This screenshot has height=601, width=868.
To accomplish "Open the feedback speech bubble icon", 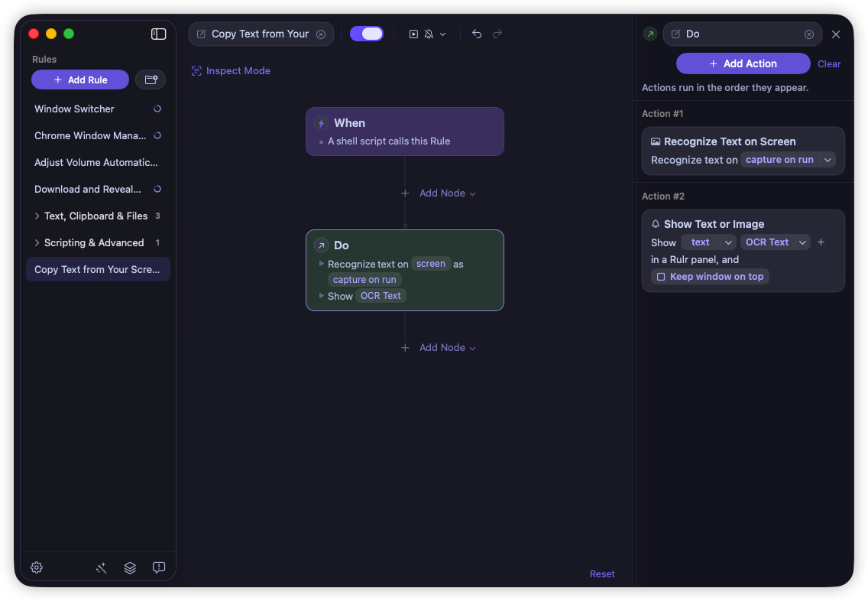I will tap(159, 567).
